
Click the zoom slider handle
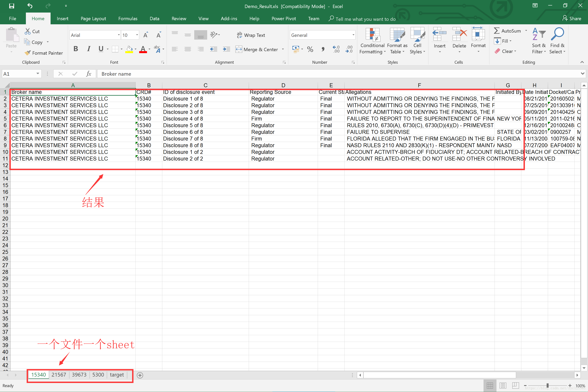tap(547, 386)
